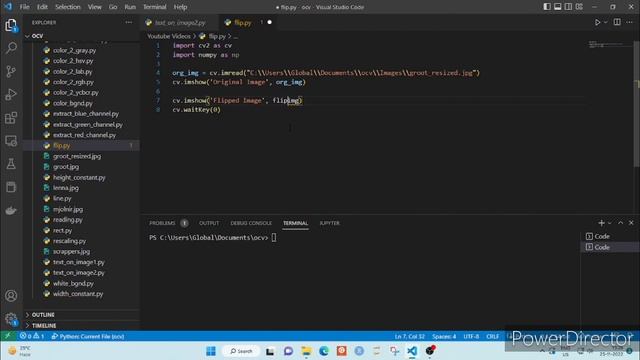Open the File menu
This screenshot has width=640, height=360.
24,7
